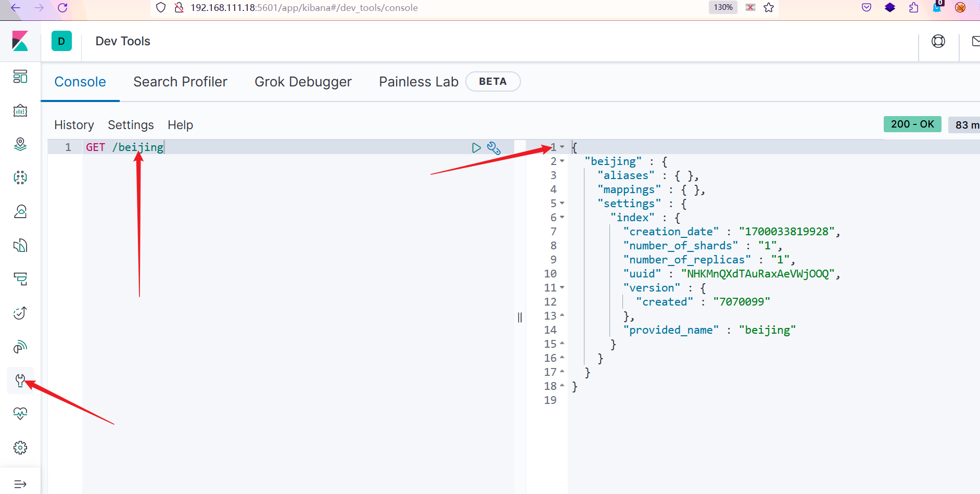Open the console History
This screenshot has width=980, height=494.
[x=74, y=125]
